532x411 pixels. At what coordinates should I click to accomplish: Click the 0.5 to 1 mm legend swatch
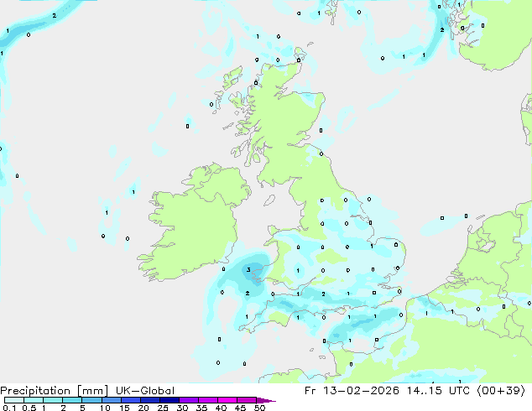pyautogui.click(x=34, y=400)
